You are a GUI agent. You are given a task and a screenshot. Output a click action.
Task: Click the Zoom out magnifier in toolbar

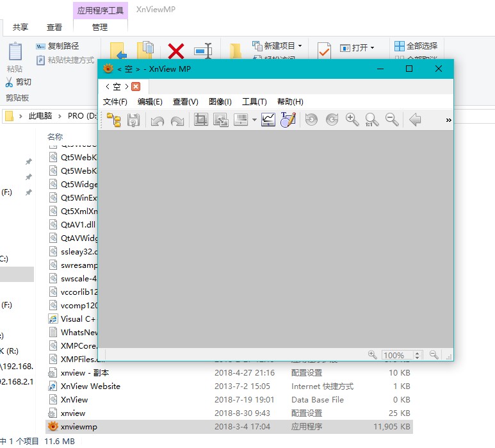click(392, 120)
